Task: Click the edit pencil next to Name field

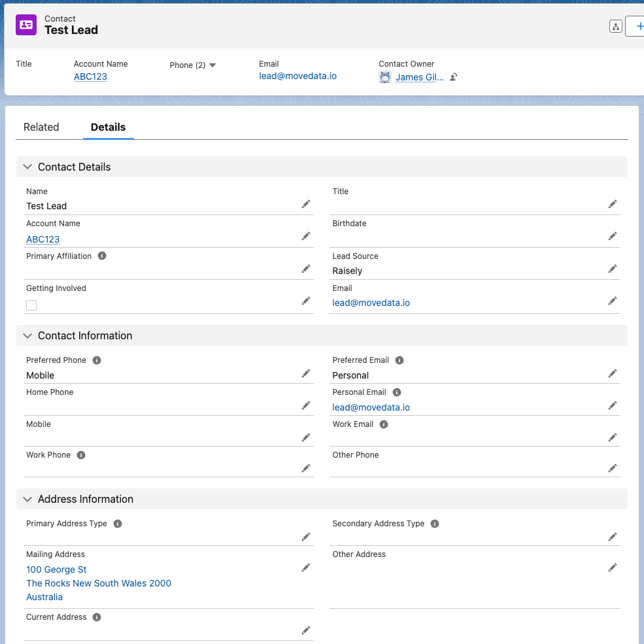Action: click(x=305, y=205)
